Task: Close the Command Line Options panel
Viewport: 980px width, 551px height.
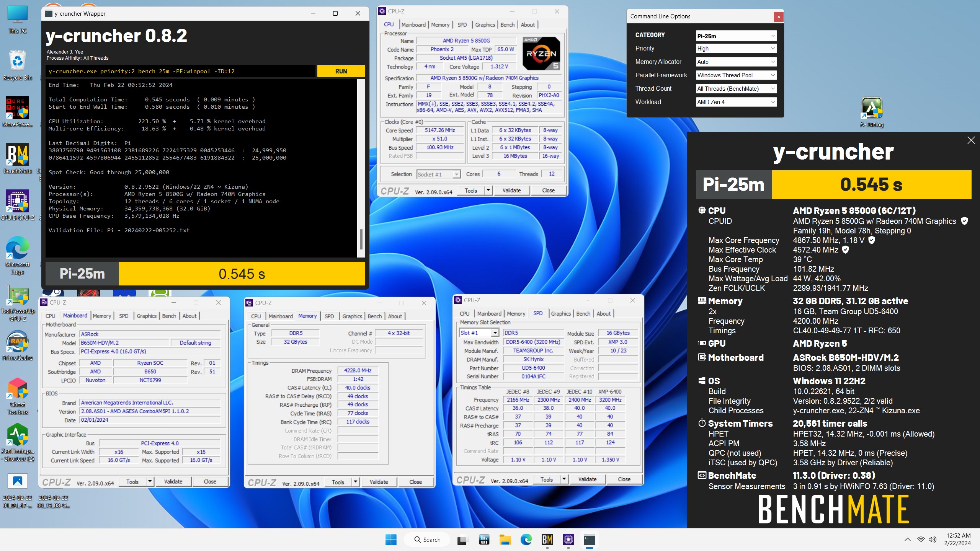Action: 778,16
